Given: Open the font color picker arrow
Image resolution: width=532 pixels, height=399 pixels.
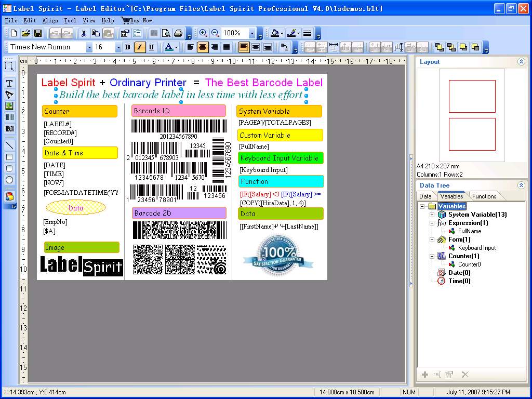Looking at the screenshot, I should tap(176, 47).
